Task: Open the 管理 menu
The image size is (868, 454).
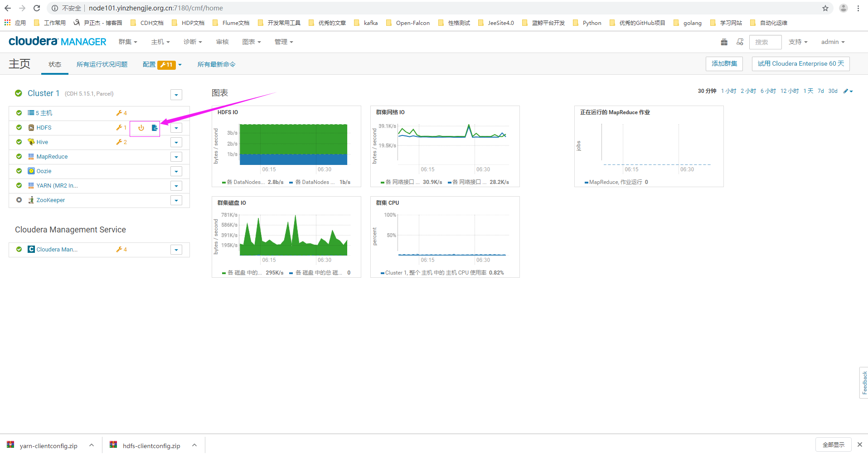Action: point(284,42)
